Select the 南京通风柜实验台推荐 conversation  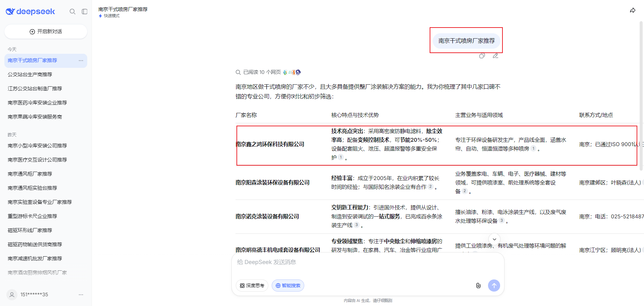pyautogui.click(x=46, y=188)
